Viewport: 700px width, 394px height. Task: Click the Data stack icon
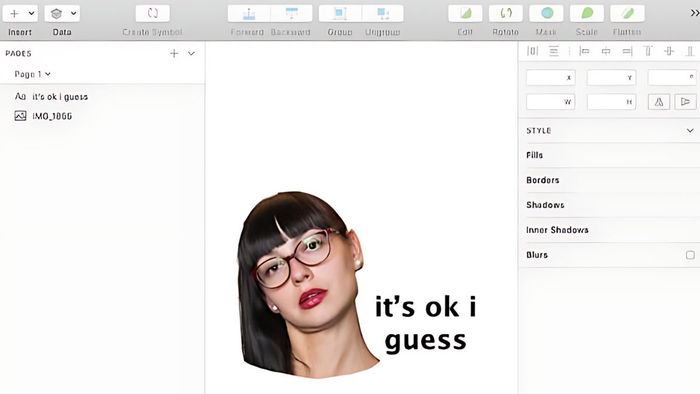[56, 13]
